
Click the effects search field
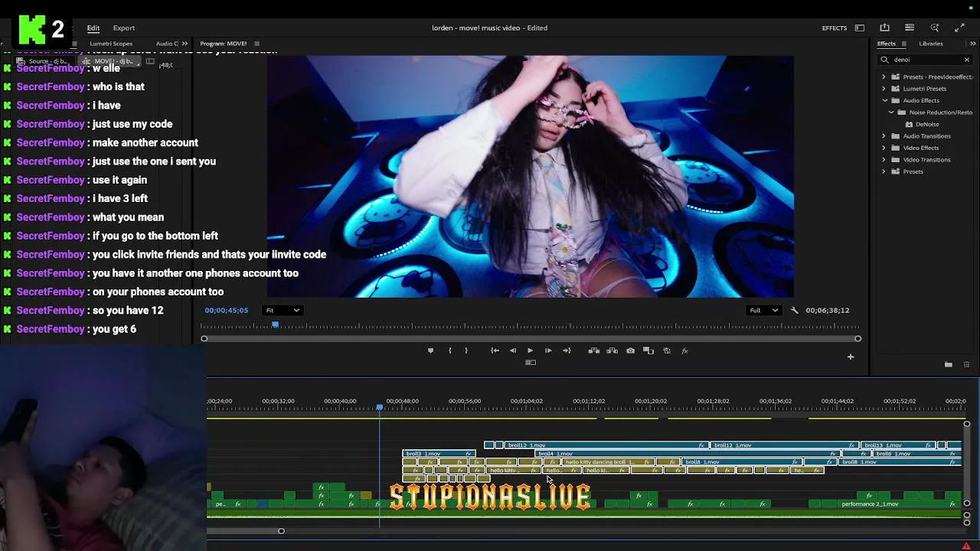(925, 60)
